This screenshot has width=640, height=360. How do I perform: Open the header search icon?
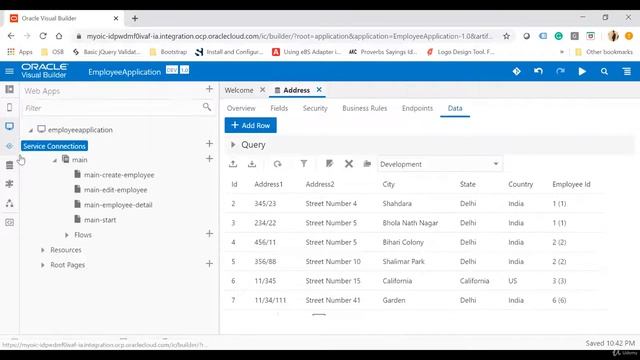click(604, 71)
